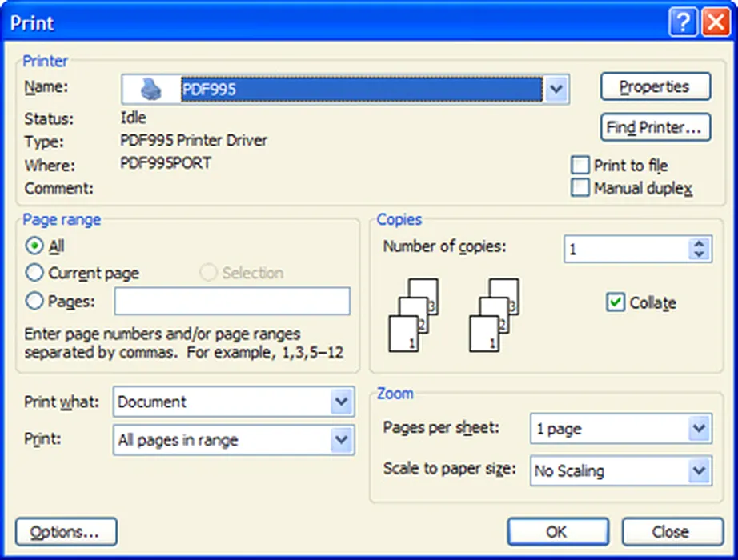Screen dimensions: 738x560
Task: Open the Options dialog button
Action: (66, 532)
